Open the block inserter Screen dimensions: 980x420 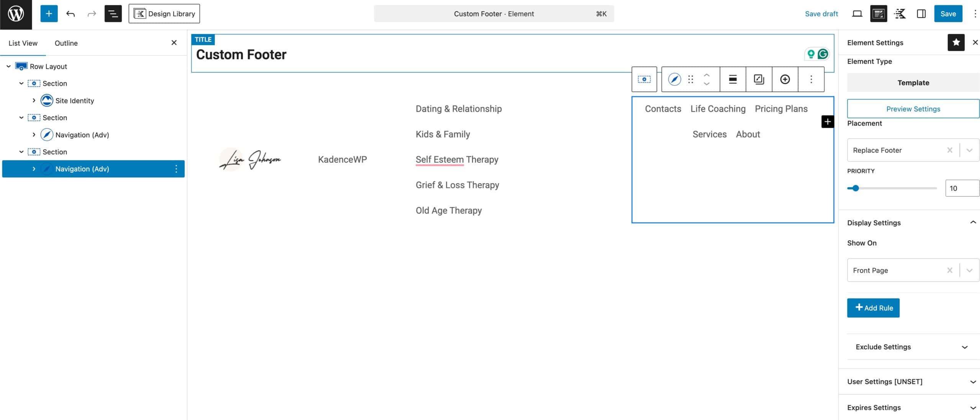click(x=49, y=13)
